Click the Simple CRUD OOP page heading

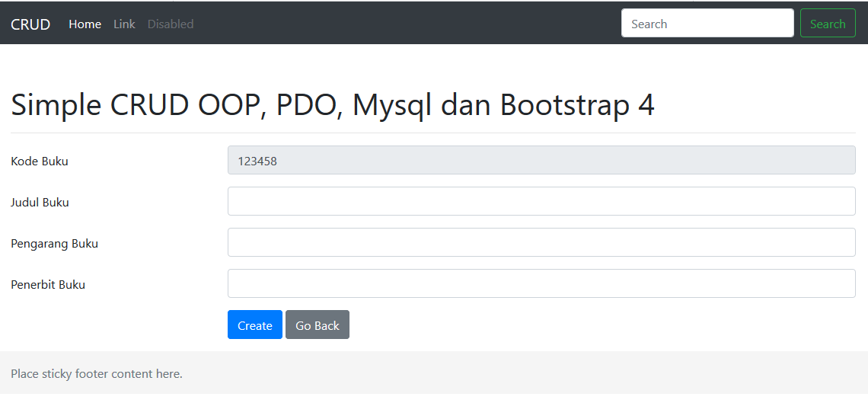[333, 104]
